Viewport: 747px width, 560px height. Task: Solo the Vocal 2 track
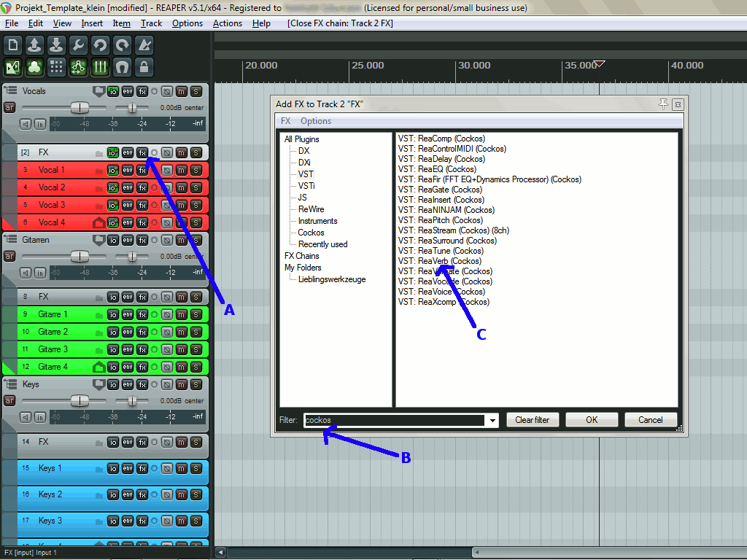196,187
